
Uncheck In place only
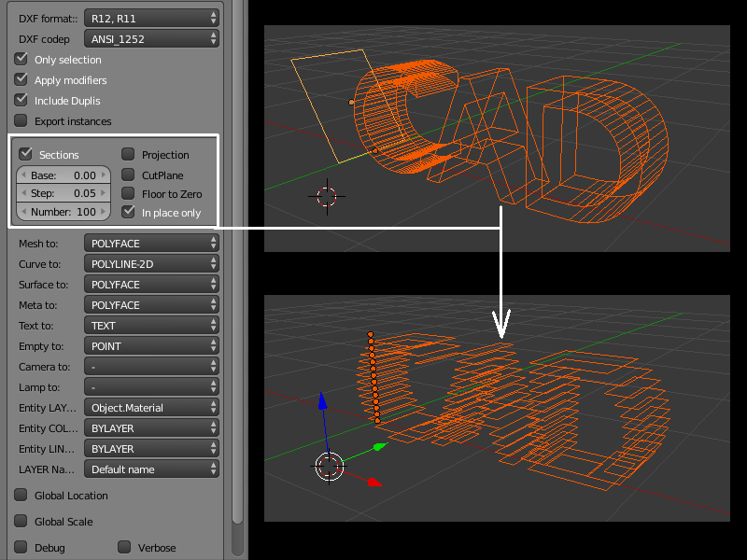pyautogui.click(x=128, y=212)
